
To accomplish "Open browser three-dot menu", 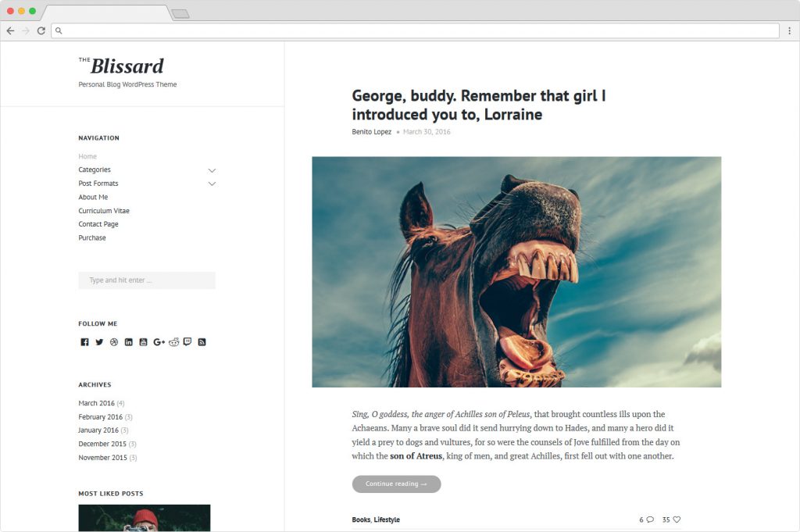I will pyautogui.click(x=789, y=31).
